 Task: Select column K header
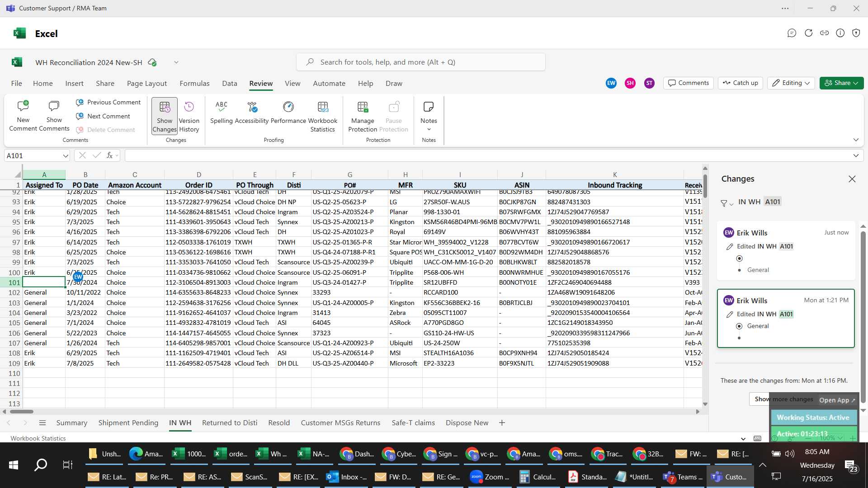point(614,174)
